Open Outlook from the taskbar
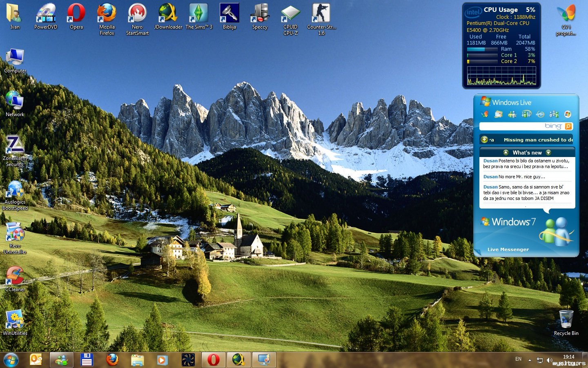 (x=36, y=360)
